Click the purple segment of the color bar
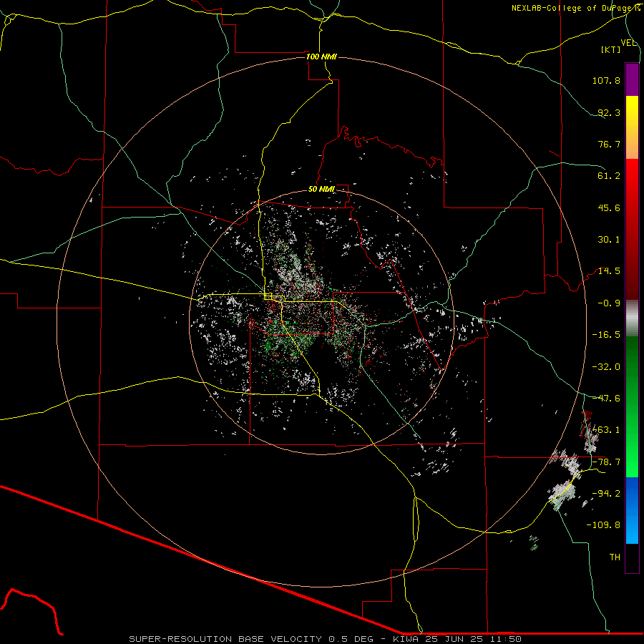The image size is (644, 644). [632, 79]
